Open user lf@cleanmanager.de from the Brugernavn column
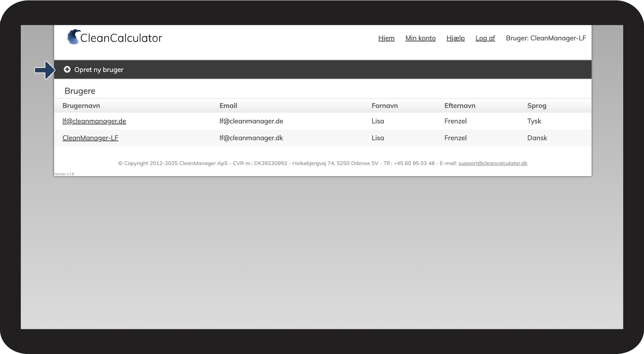 (x=94, y=121)
